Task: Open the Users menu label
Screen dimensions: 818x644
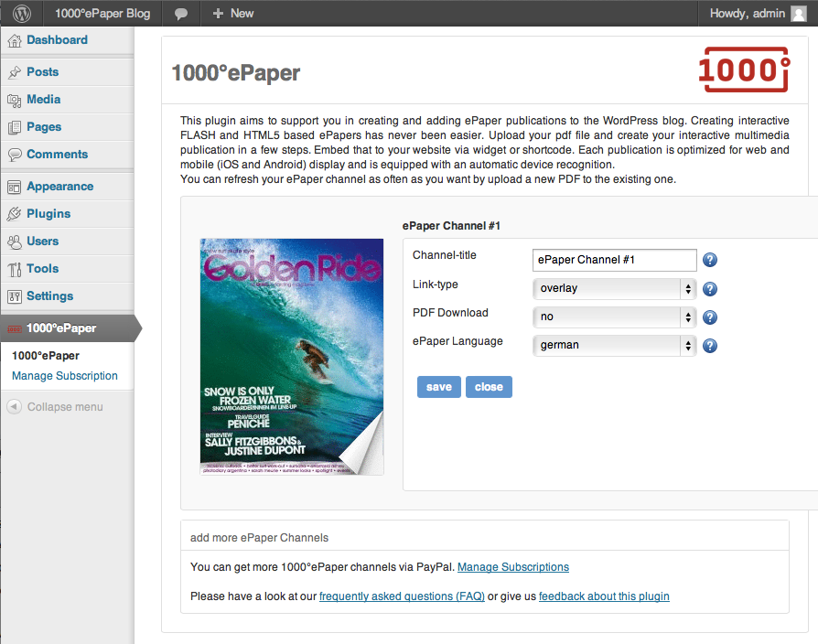Action: click(43, 241)
